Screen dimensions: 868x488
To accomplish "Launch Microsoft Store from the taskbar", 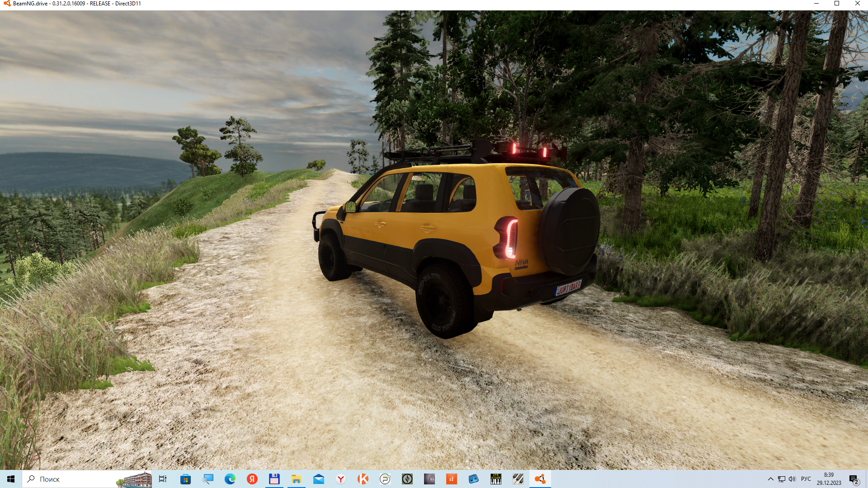I will (185, 479).
